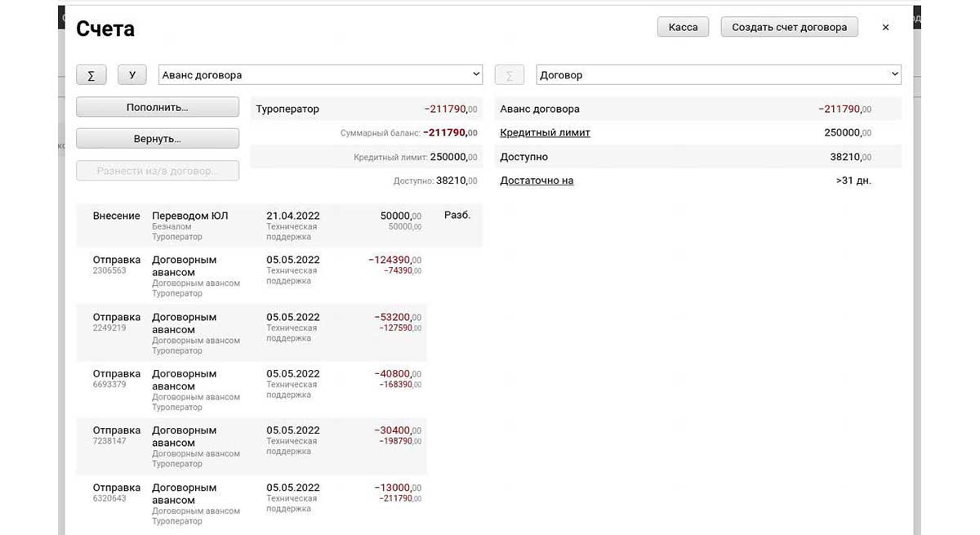Viewport: 980px width, 535px height.
Task: Click the Разб. label on Внесение row
Action: [457, 216]
